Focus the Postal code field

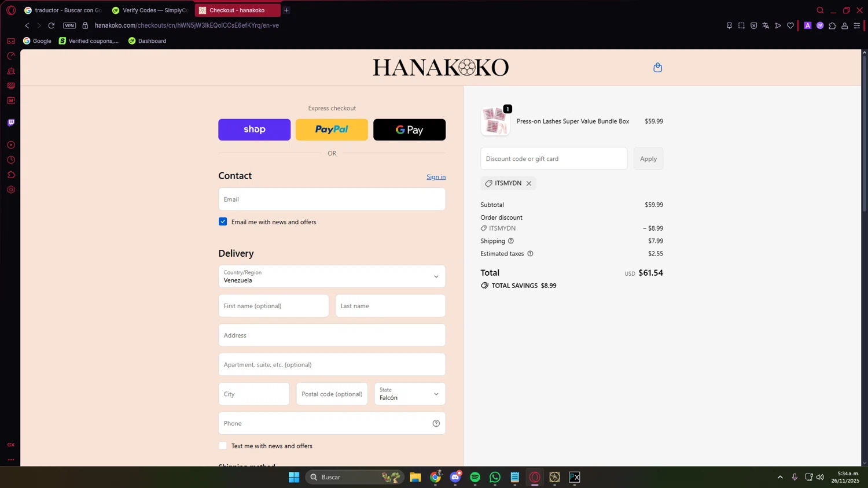pyautogui.click(x=332, y=394)
